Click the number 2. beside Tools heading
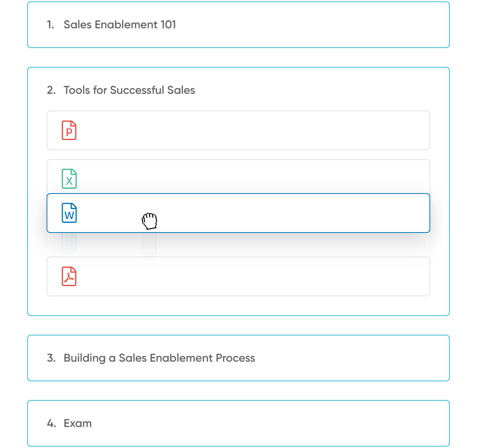The height and width of the screenshot is (448, 477). click(x=51, y=90)
